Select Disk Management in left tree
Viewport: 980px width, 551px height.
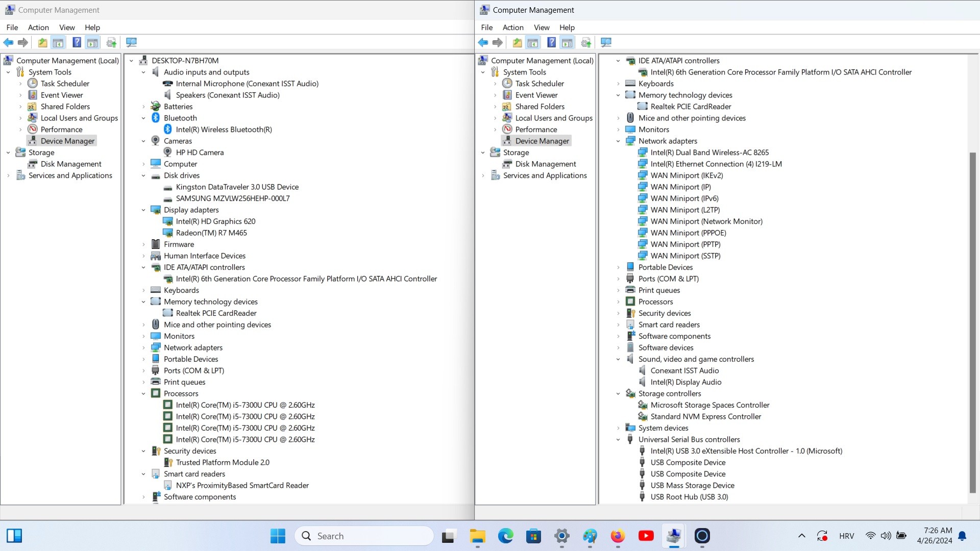(71, 164)
